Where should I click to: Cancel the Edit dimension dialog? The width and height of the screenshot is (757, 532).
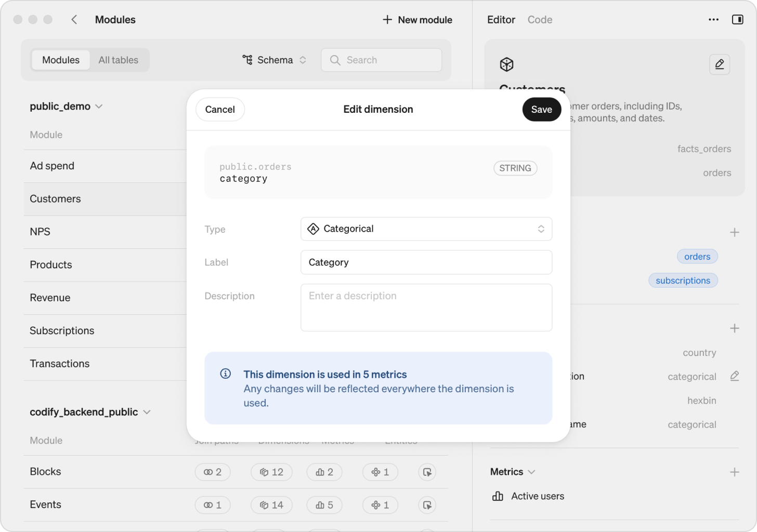click(220, 109)
